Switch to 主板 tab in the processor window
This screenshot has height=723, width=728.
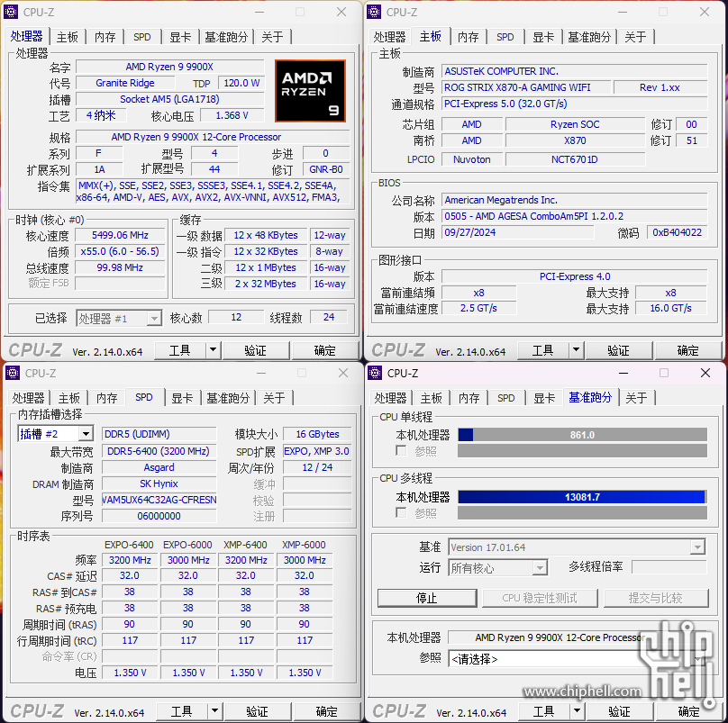point(68,37)
